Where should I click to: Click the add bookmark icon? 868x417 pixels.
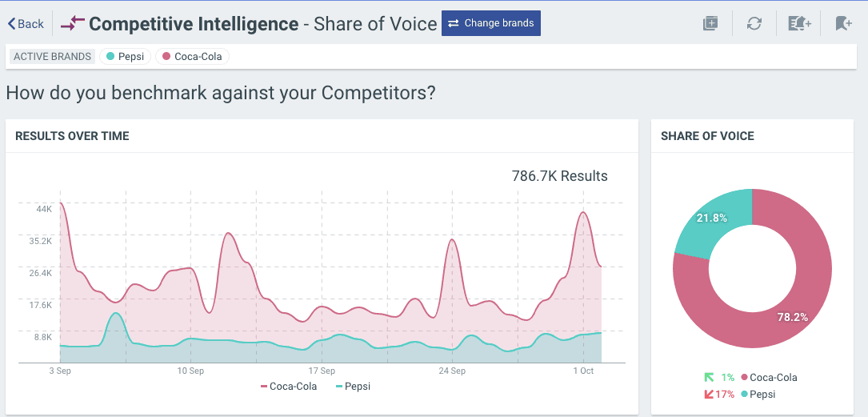tap(843, 24)
